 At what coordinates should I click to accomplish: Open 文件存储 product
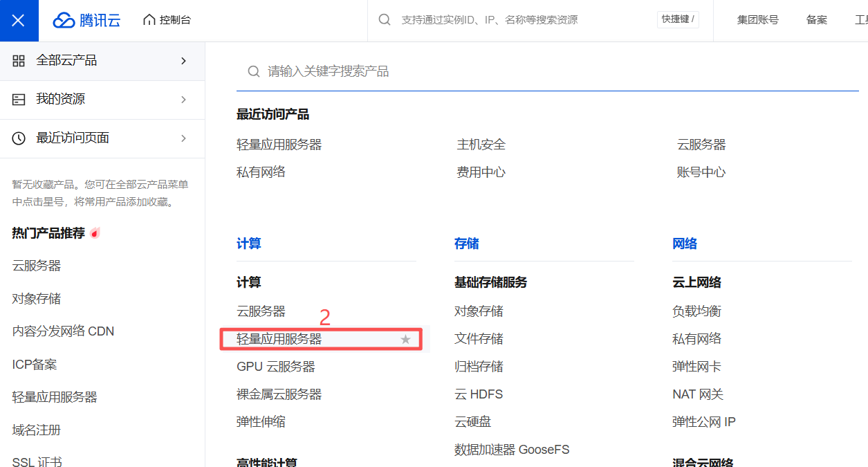coord(479,339)
